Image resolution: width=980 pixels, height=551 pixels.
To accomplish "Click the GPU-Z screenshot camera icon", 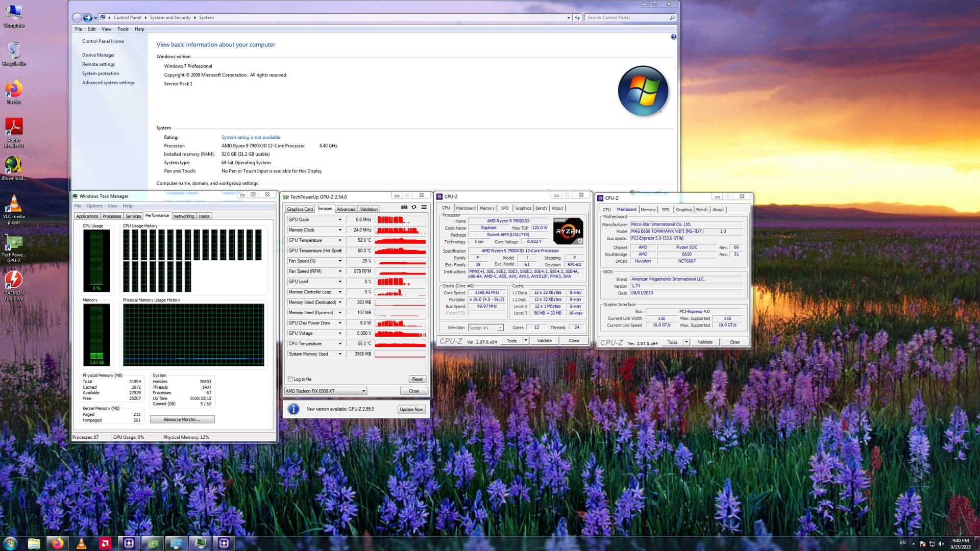I will [404, 207].
